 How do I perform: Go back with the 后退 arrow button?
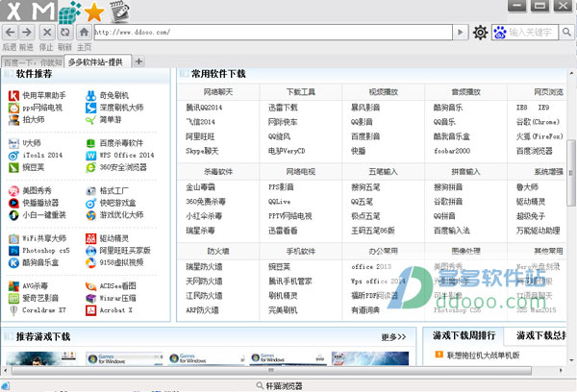[x=11, y=33]
